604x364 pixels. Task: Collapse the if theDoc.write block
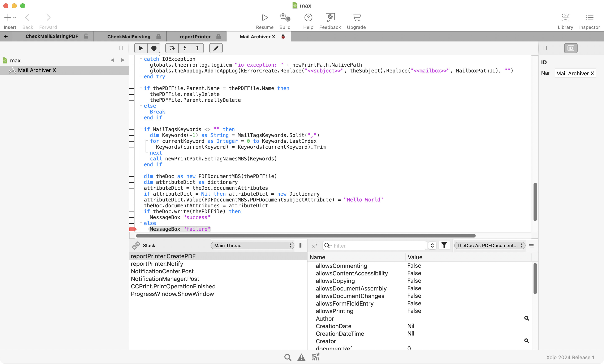141,211
